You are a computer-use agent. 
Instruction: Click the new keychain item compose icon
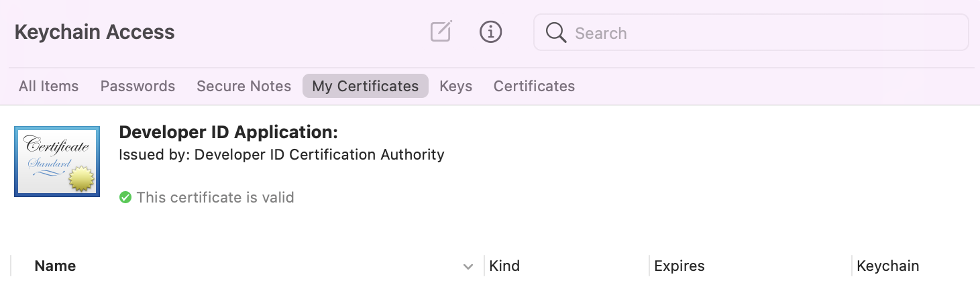[441, 32]
